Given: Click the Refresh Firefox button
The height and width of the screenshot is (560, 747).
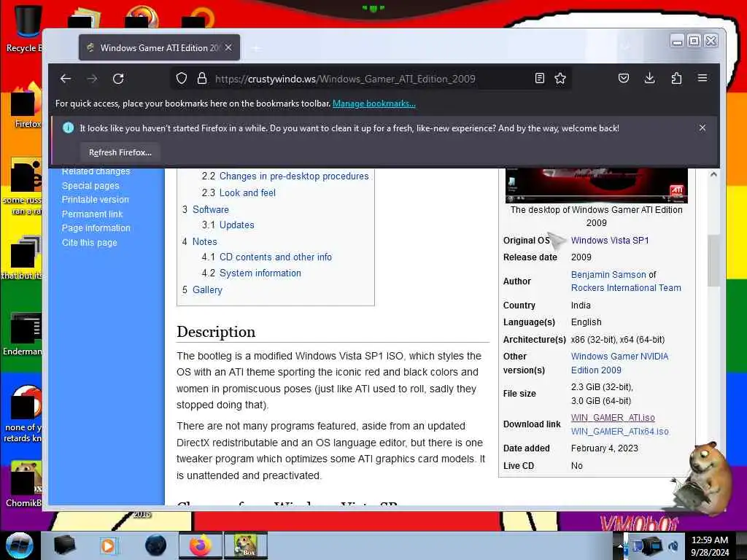Looking at the screenshot, I should click(x=120, y=152).
